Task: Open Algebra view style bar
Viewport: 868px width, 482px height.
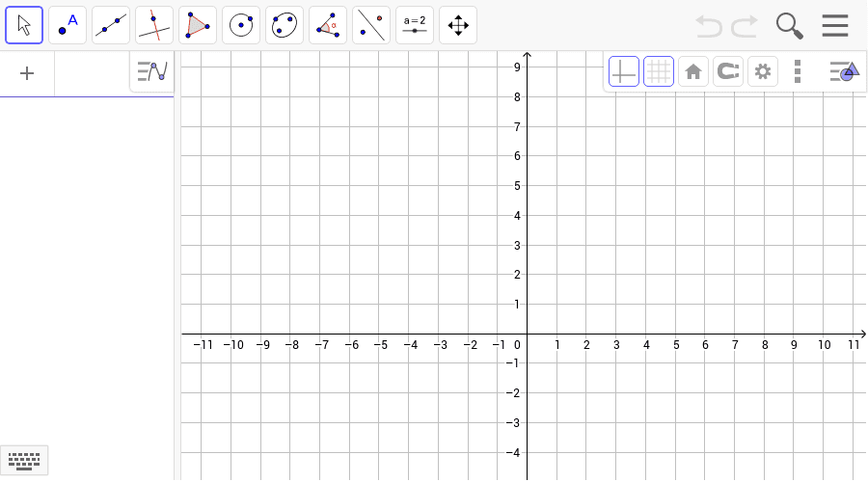Action: pos(151,71)
